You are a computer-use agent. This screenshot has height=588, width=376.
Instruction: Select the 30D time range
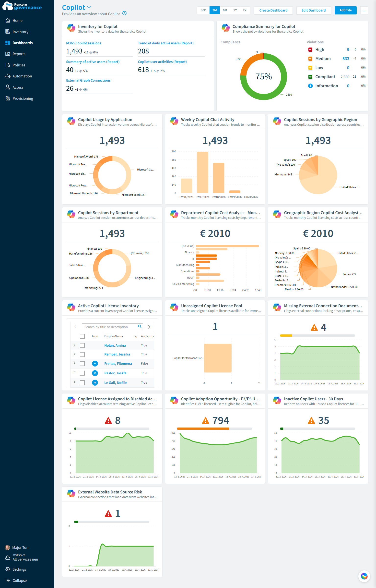(203, 10)
